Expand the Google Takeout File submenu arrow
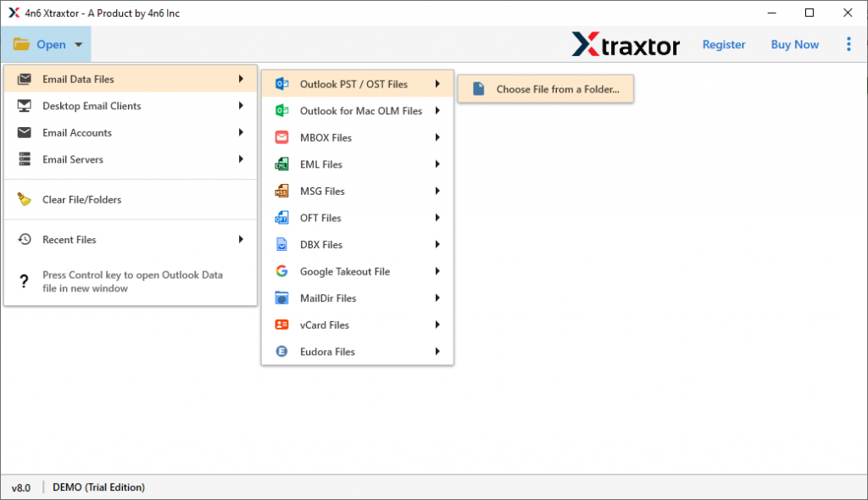This screenshot has height=500, width=868. click(x=437, y=271)
